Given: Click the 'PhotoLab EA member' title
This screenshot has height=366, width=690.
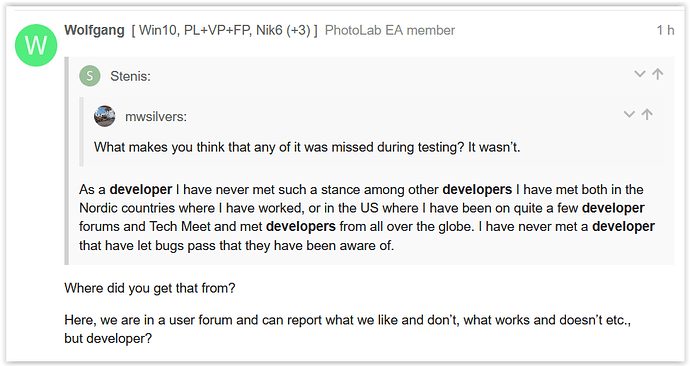Looking at the screenshot, I should click(390, 30).
